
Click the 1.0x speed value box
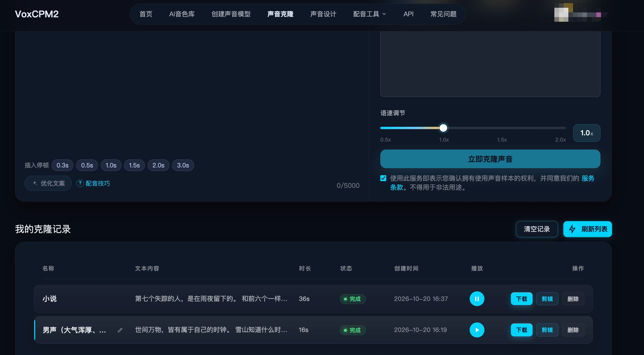[x=587, y=133]
